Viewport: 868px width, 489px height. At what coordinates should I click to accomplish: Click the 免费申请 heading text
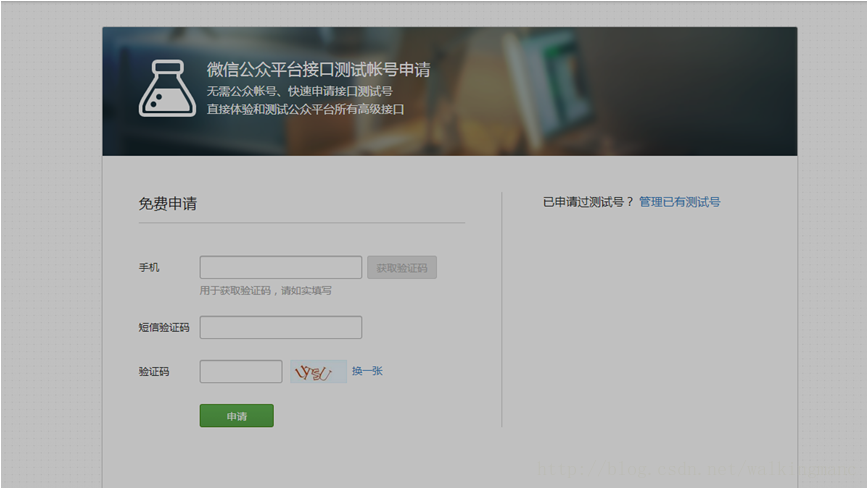pos(168,204)
